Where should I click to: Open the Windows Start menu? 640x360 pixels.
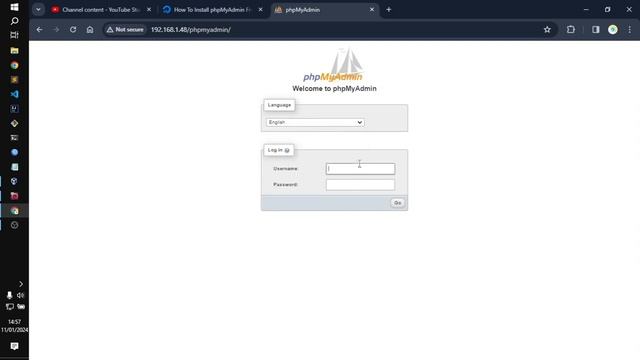pyautogui.click(x=14, y=7)
